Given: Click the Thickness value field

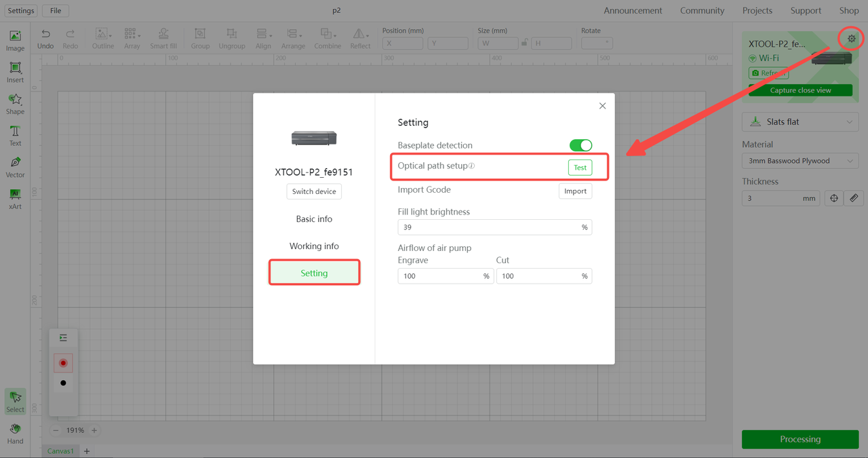Looking at the screenshot, I should (x=781, y=198).
